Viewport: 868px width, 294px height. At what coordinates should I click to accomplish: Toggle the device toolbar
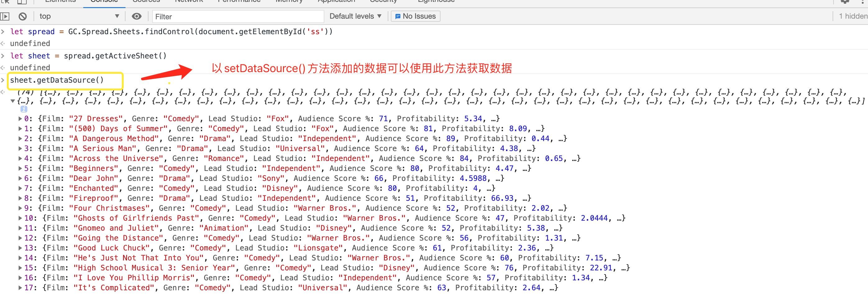pyautogui.click(x=22, y=2)
